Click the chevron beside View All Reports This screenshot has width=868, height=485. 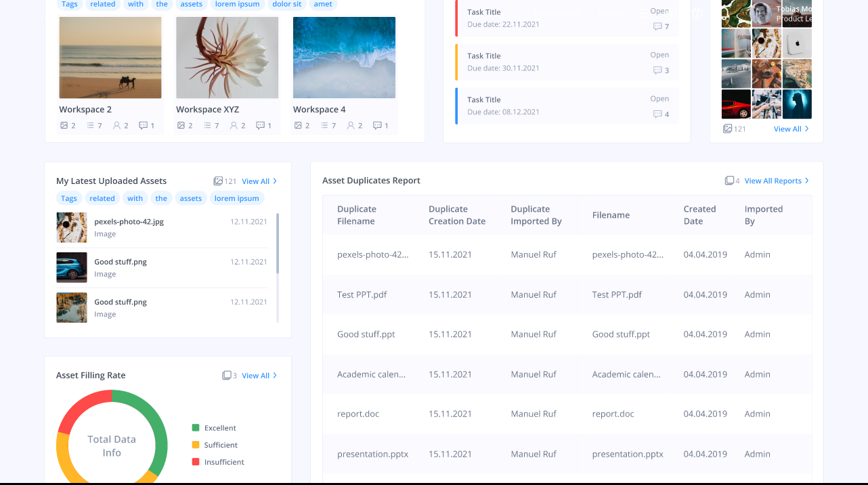click(808, 181)
